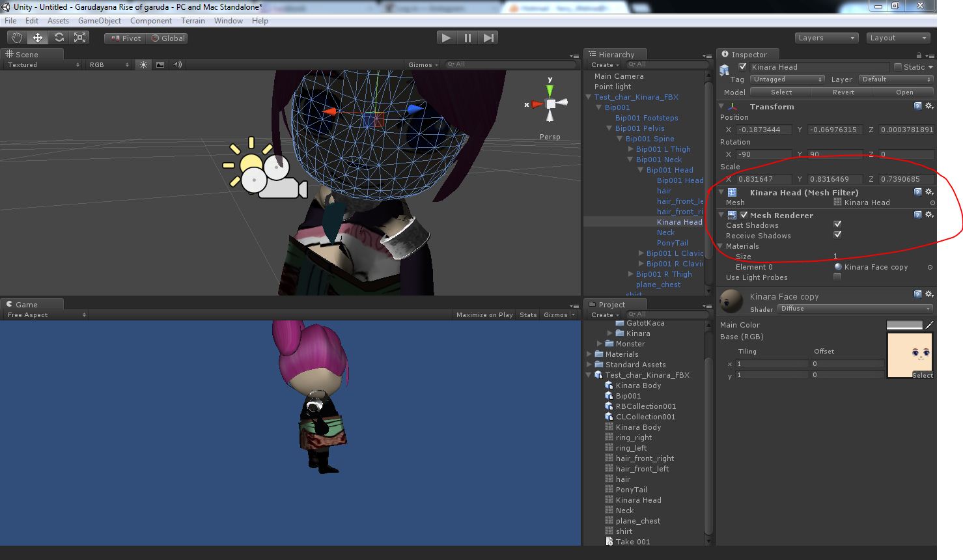Open the Component menu
The height and width of the screenshot is (560, 963).
click(x=151, y=21)
